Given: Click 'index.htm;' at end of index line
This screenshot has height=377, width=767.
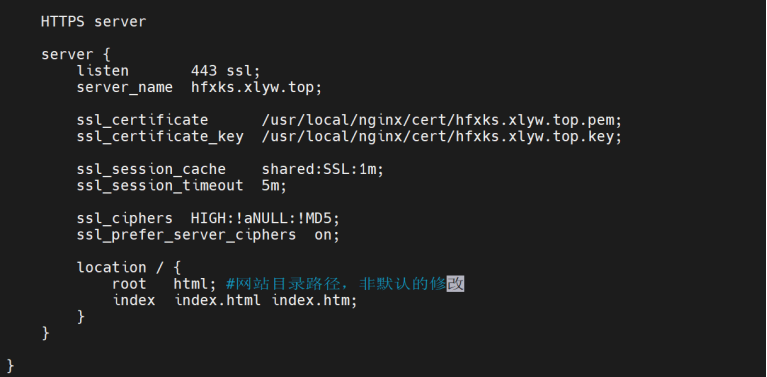Looking at the screenshot, I should (315, 300).
